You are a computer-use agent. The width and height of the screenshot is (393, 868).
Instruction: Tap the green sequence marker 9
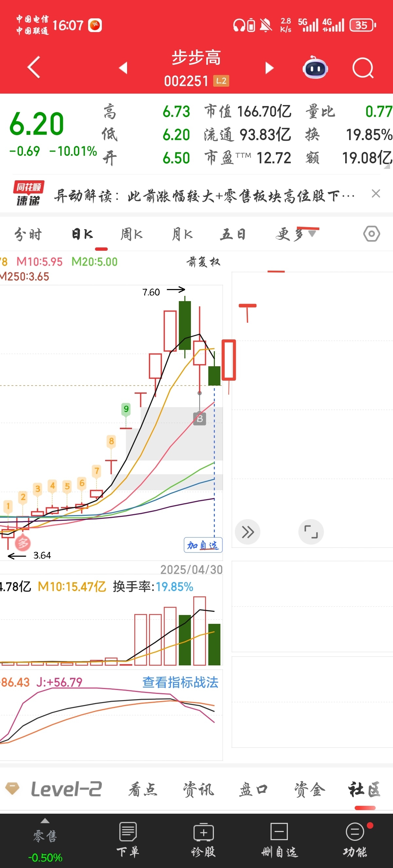point(126,409)
